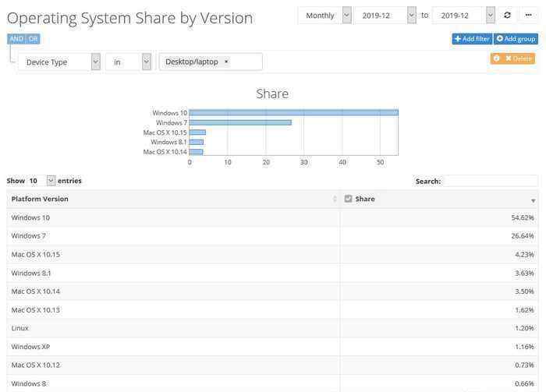The height and width of the screenshot is (392, 546).
Task: Remove the Desktop/laptop filter tag
Action: [226, 62]
